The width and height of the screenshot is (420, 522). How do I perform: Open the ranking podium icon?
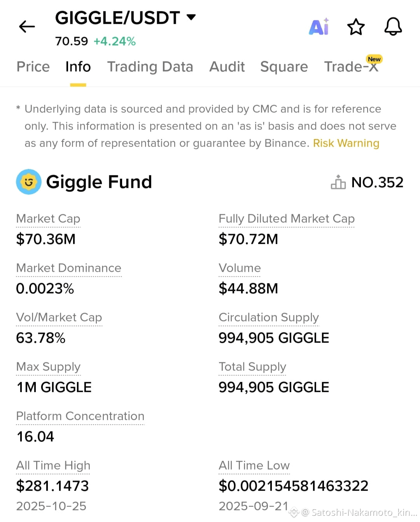tap(338, 182)
